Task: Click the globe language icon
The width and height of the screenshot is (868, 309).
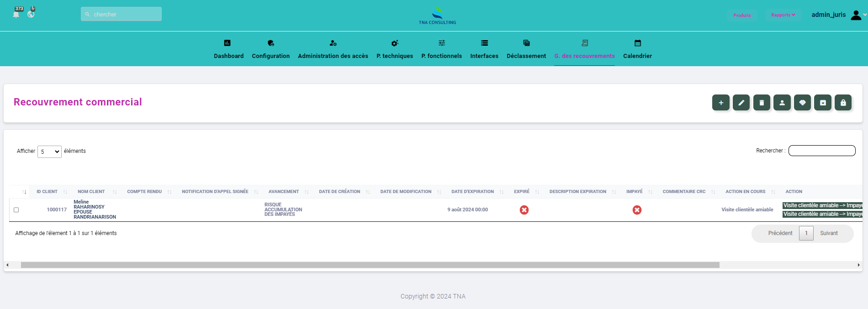Action: tap(31, 14)
